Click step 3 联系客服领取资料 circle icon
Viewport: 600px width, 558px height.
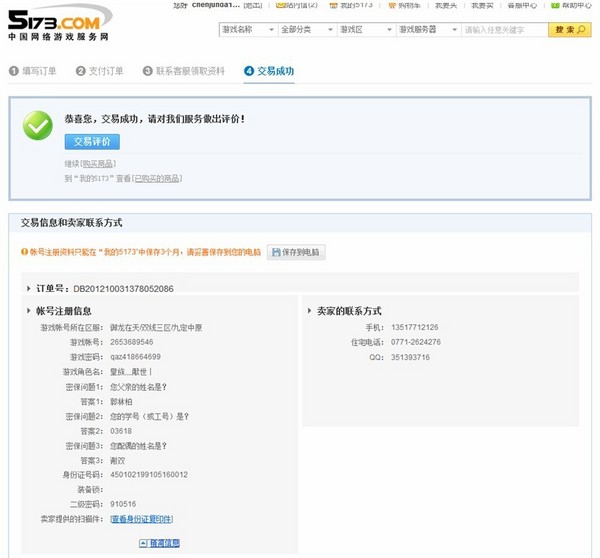click(x=148, y=72)
